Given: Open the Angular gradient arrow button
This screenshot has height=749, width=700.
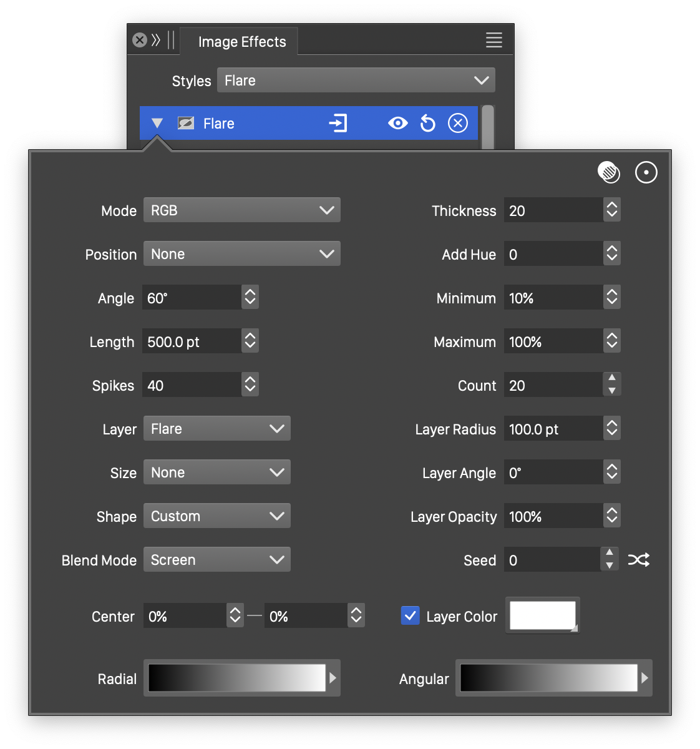Looking at the screenshot, I should coord(644,678).
